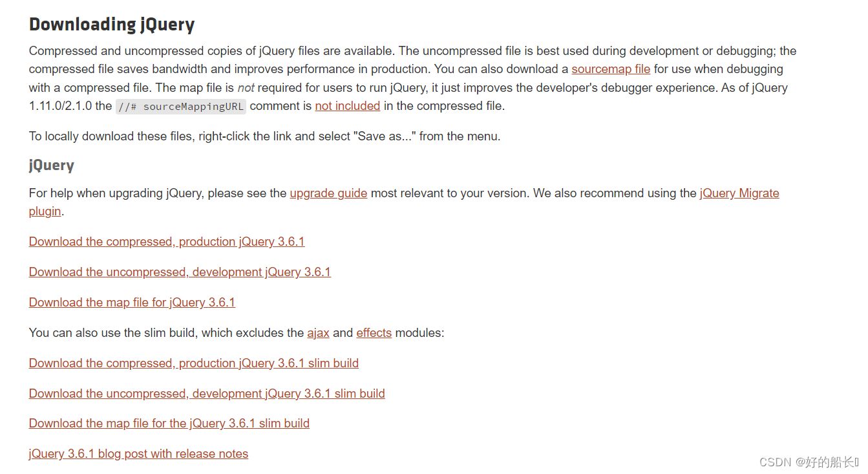Download the map file for jQuery 3.6.1
Viewport: 868px width, 474px height.
(132, 302)
